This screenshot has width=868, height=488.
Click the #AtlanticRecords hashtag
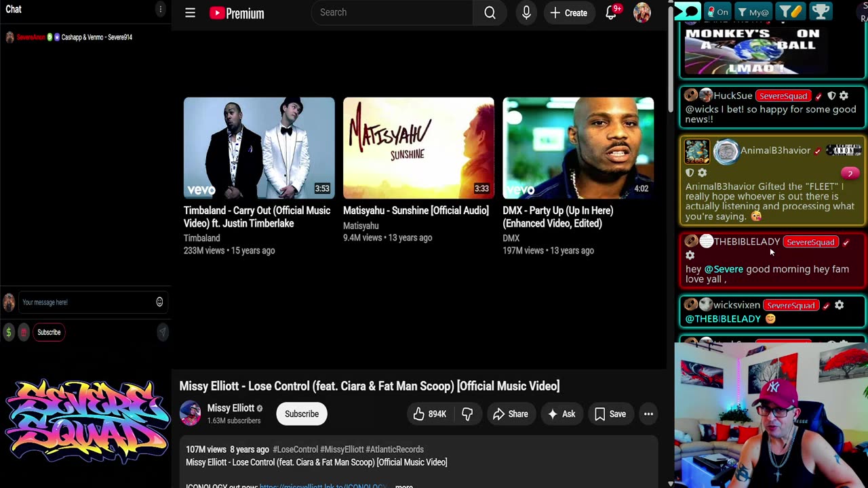click(395, 449)
